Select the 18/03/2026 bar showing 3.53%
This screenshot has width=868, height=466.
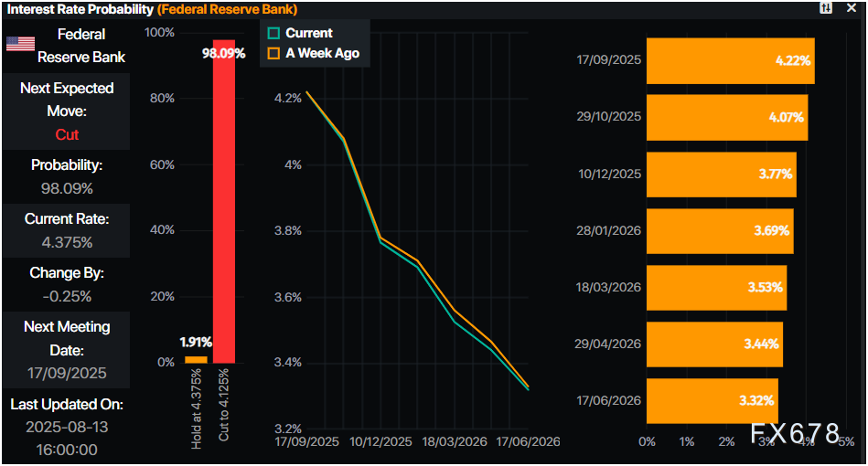(x=715, y=287)
